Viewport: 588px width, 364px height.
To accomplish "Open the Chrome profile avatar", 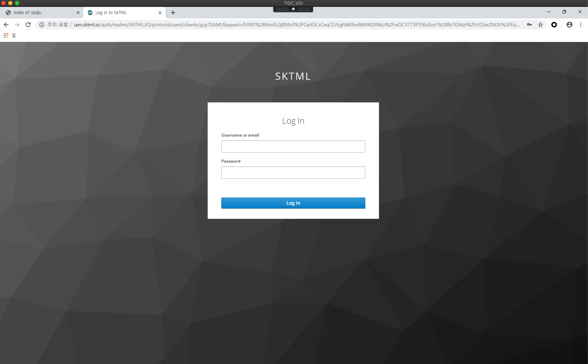I will pos(569,25).
